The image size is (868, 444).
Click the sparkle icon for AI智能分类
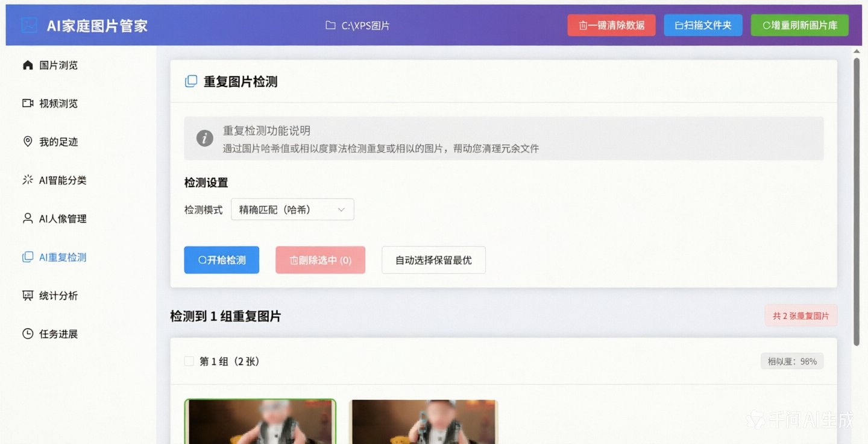click(28, 180)
